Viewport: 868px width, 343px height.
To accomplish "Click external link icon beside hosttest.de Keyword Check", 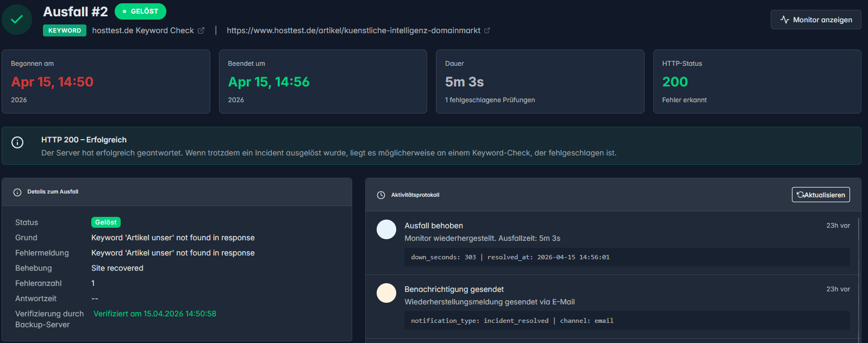I will click(201, 30).
